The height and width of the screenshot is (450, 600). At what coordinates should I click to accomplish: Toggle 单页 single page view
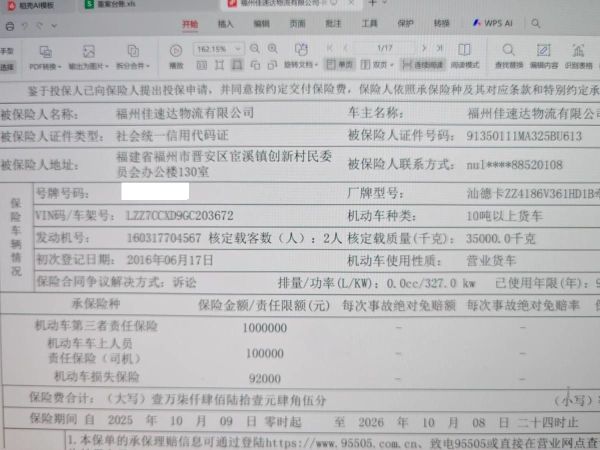(339, 65)
